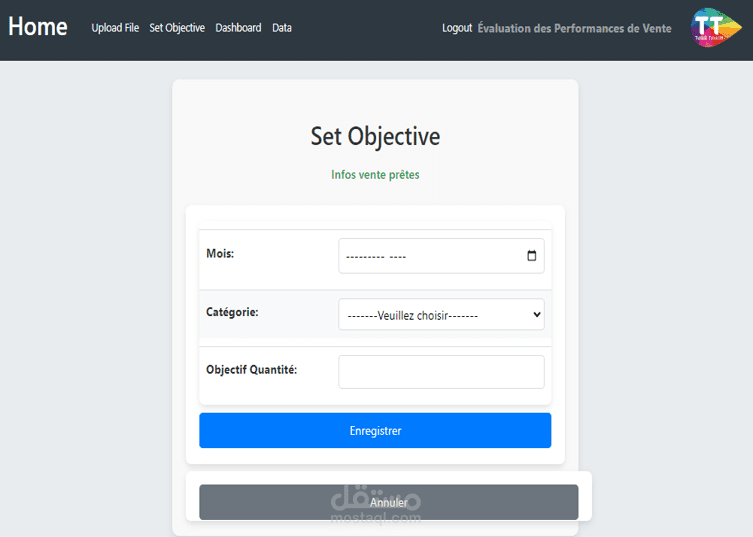Click the green 'Infos vente prêtes' message

pyautogui.click(x=375, y=175)
